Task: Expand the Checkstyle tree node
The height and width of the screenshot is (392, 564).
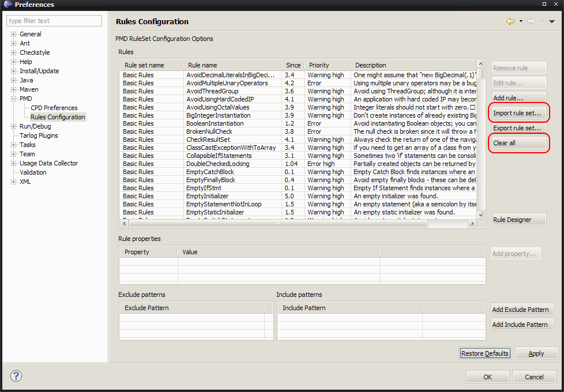Action: pyautogui.click(x=14, y=52)
